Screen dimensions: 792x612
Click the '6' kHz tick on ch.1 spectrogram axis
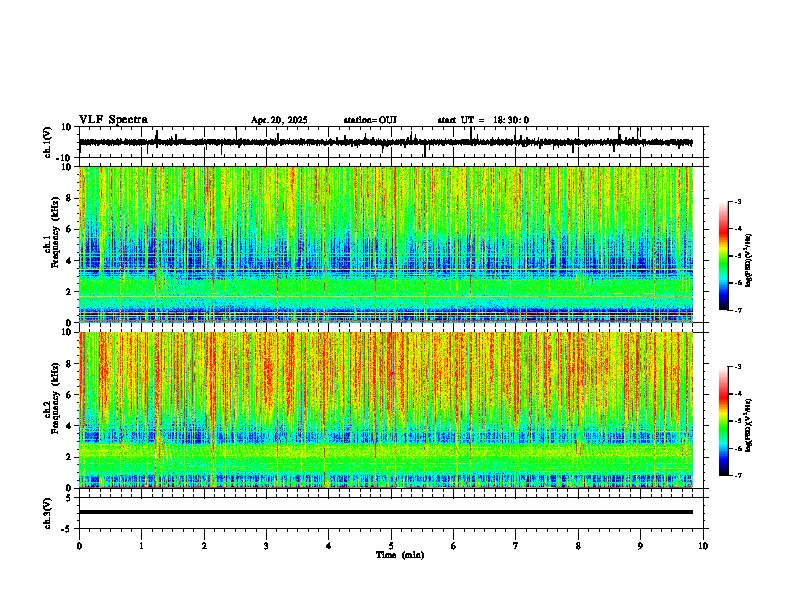[x=69, y=229]
